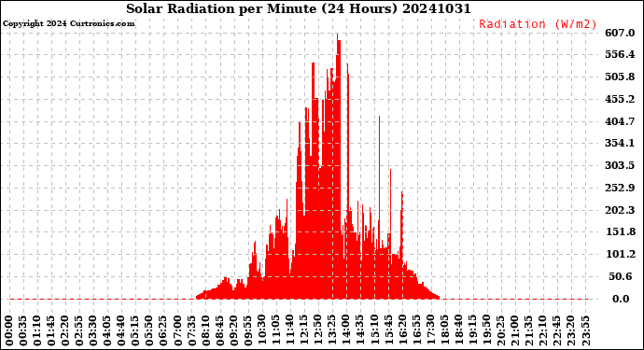
Task: Click the x-axis time label 11:05
Action: (276, 331)
